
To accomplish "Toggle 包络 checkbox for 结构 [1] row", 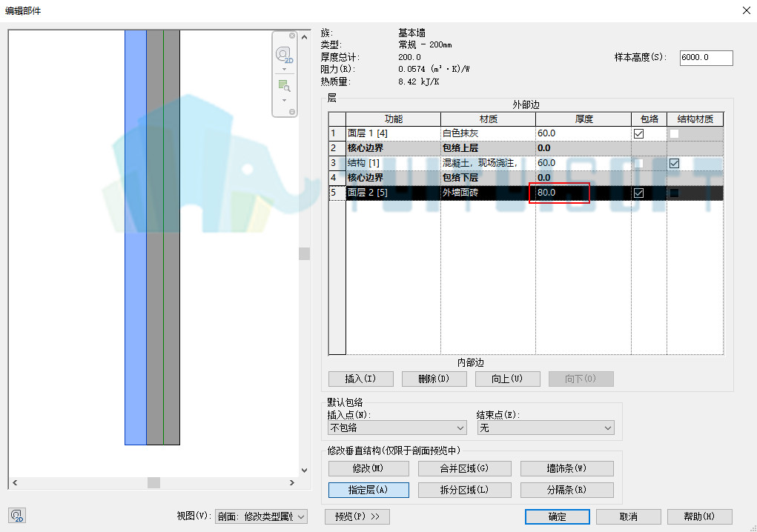I will point(638,163).
